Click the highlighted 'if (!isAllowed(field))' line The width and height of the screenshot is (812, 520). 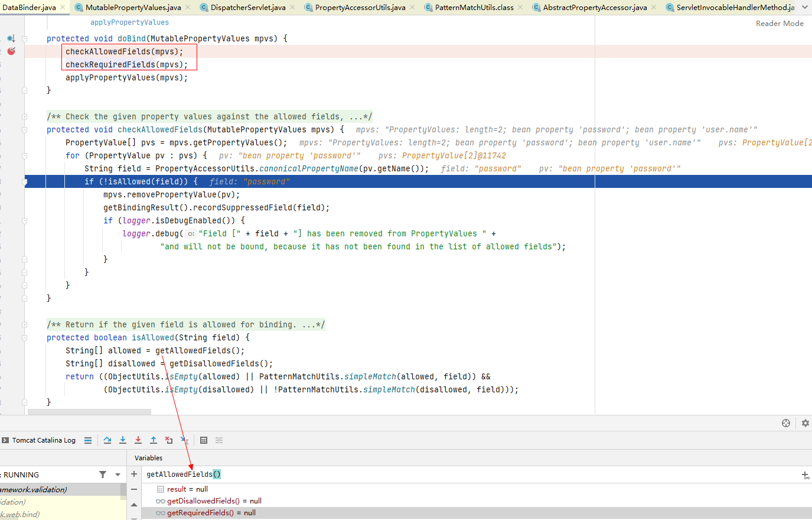[x=419, y=181]
